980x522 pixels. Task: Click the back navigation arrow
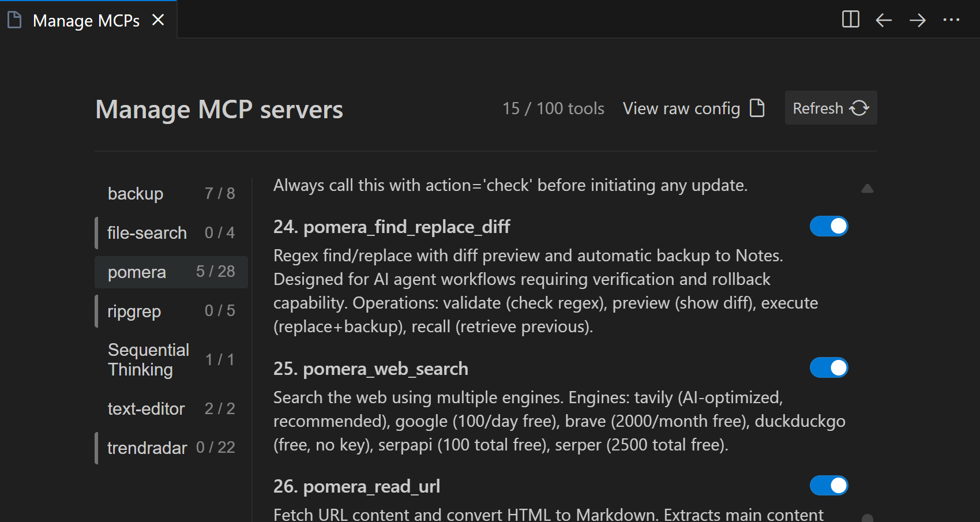[x=883, y=20]
